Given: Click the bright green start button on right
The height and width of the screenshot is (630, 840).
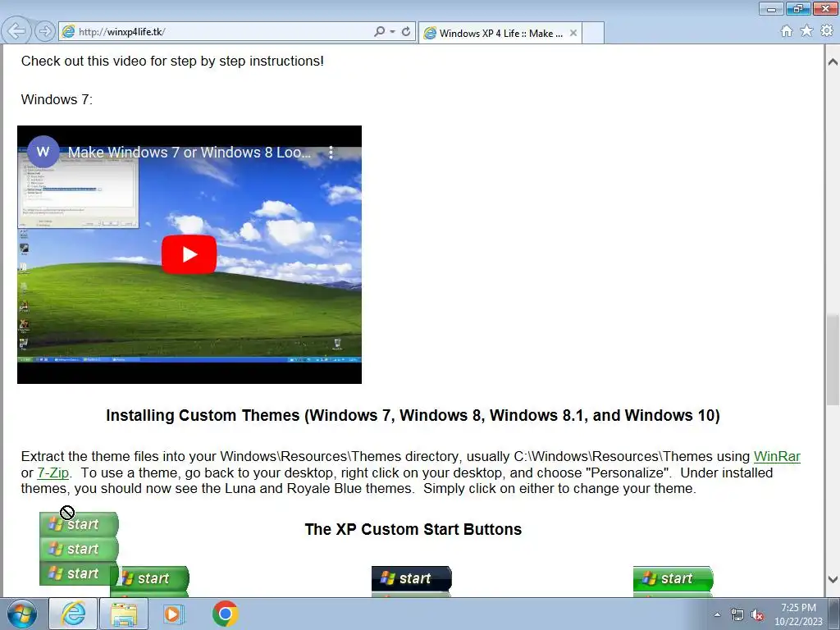Looking at the screenshot, I should [x=673, y=578].
